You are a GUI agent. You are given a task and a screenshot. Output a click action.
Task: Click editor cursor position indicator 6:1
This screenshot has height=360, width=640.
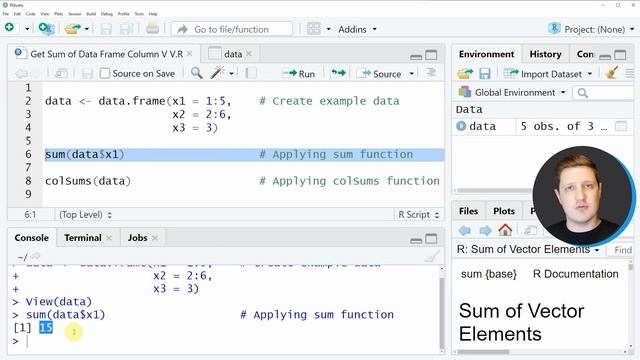pos(30,215)
